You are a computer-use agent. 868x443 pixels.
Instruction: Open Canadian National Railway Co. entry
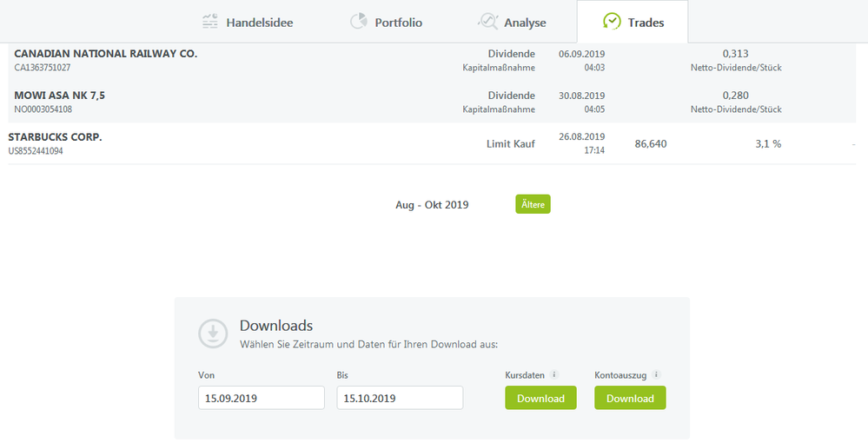click(105, 54)
